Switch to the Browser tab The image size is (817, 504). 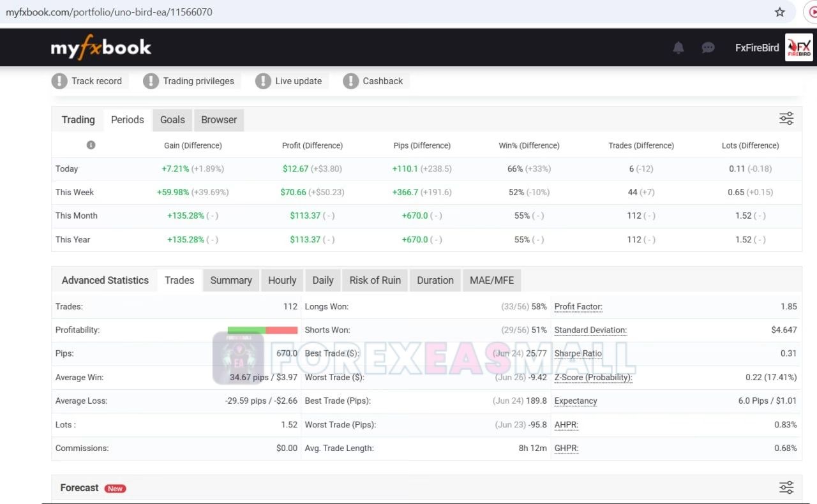[x=219, y=120]
